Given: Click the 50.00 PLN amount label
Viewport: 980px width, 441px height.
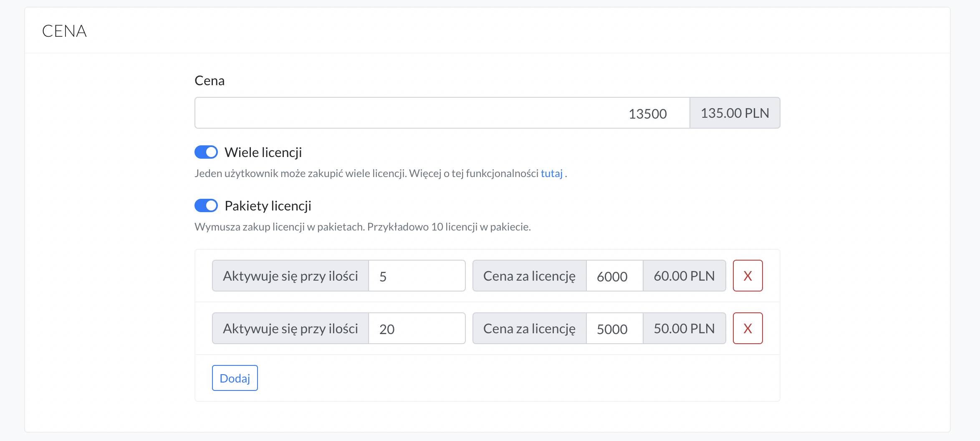Looking at the screenshot, I should (x=684, y=328).
